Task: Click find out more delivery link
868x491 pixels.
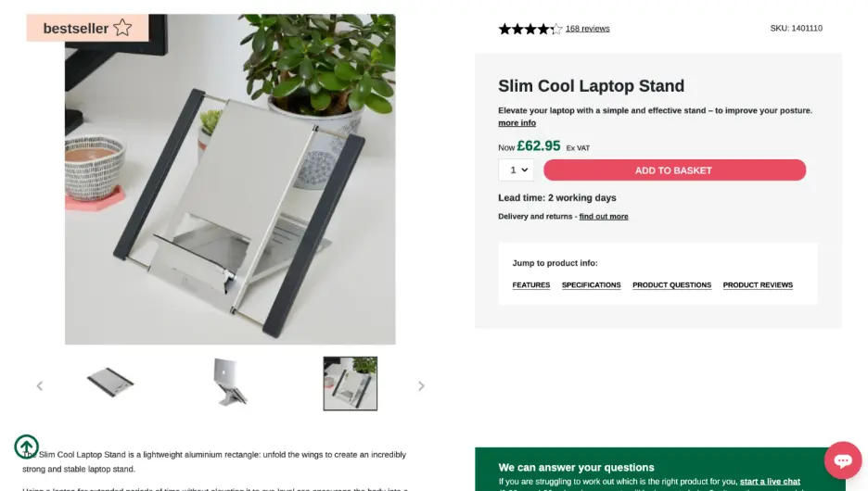Action: [604, 217]
